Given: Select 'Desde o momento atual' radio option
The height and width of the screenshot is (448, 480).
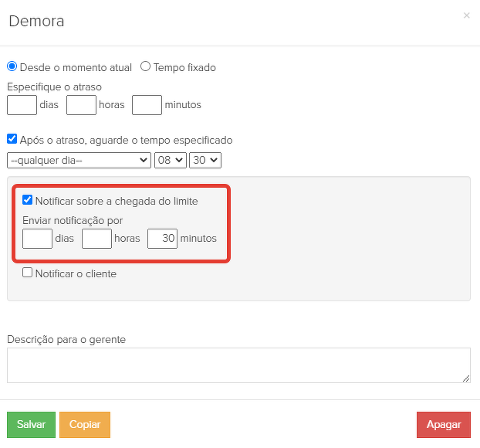Looking at the screenshot, I should pyautogui.click(x=12, y=66).
